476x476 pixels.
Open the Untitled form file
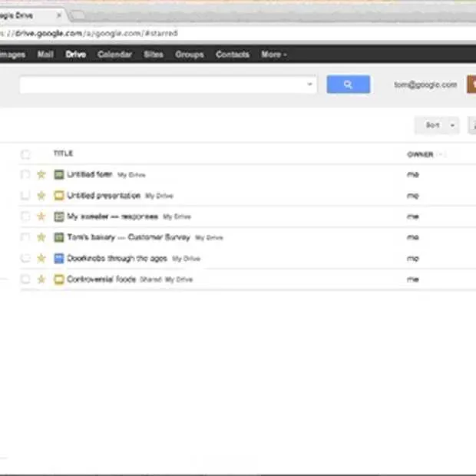point(90,174)
